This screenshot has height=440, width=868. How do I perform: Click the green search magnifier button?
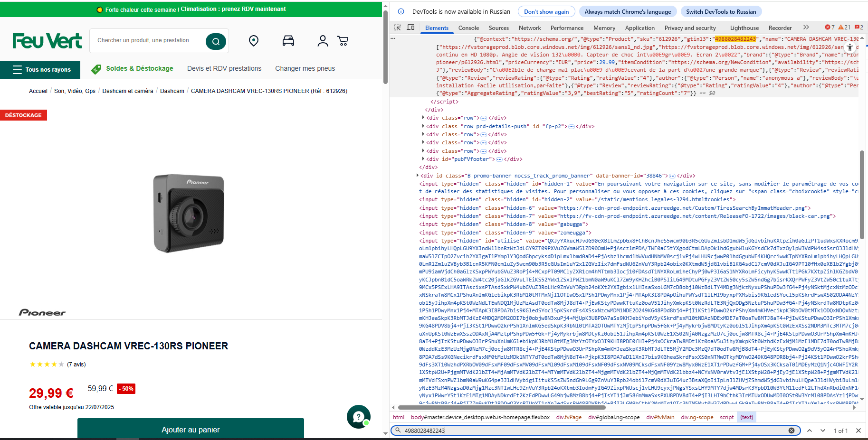(x=216, y=41)
